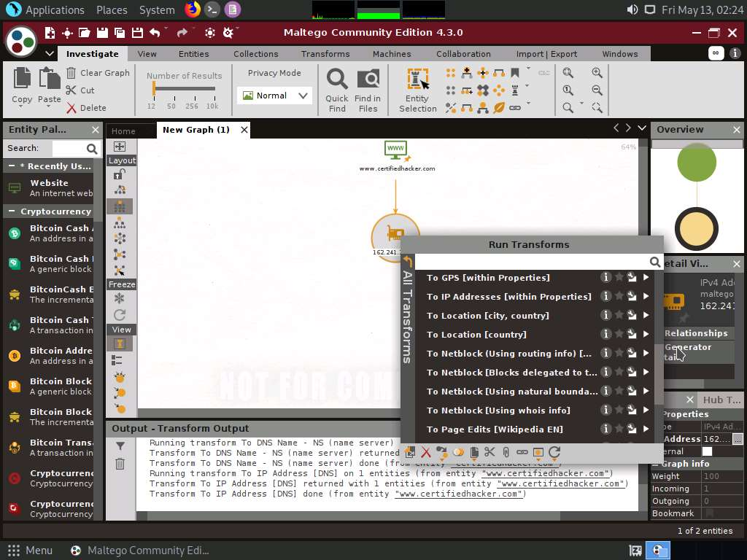Open Firefox from the top panel
The width and height of the screenshot is (747, 560).
tap(193, 9)
